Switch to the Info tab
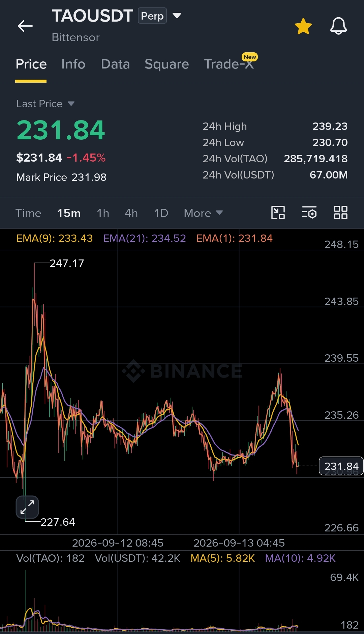The height and width of the screenshot is (634, 364). [73, 64]
